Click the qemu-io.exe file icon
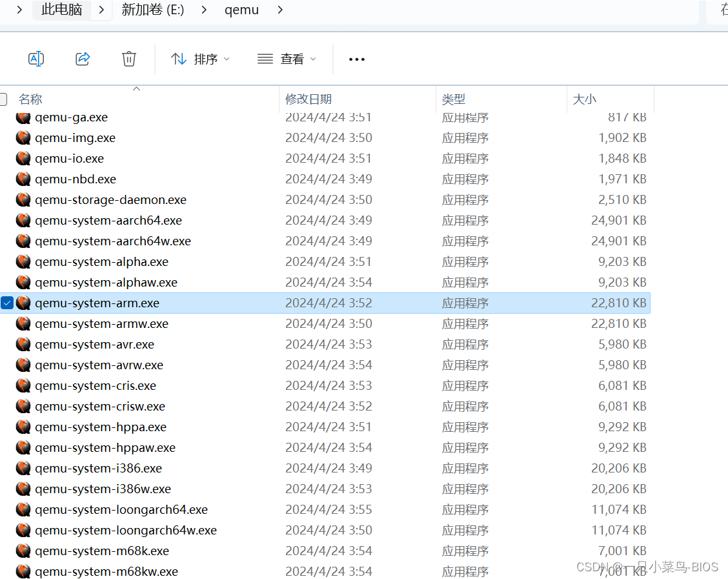The height and width of the screenshot is (579, 728). pyautogui.click(x=23, y=158)
